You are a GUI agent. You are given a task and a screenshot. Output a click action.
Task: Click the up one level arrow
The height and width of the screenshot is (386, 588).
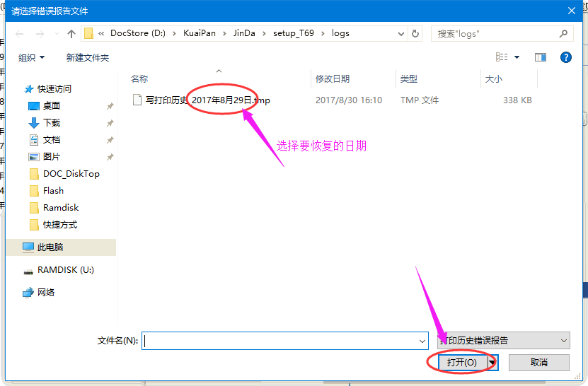71,34
